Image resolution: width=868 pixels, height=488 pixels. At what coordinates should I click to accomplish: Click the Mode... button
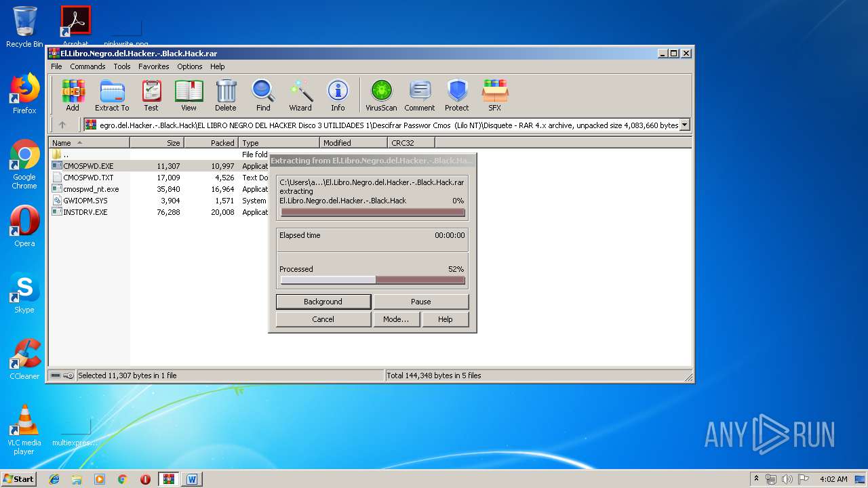point(396,319)
